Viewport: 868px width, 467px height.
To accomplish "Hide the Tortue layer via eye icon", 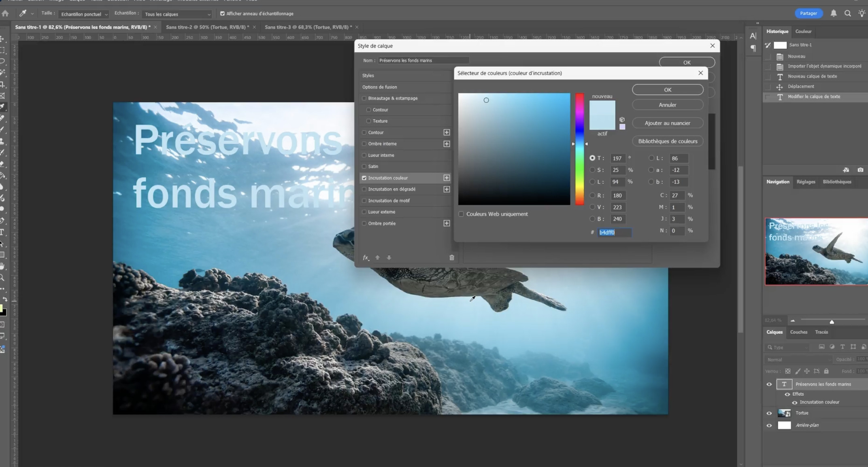I will 769,413.
